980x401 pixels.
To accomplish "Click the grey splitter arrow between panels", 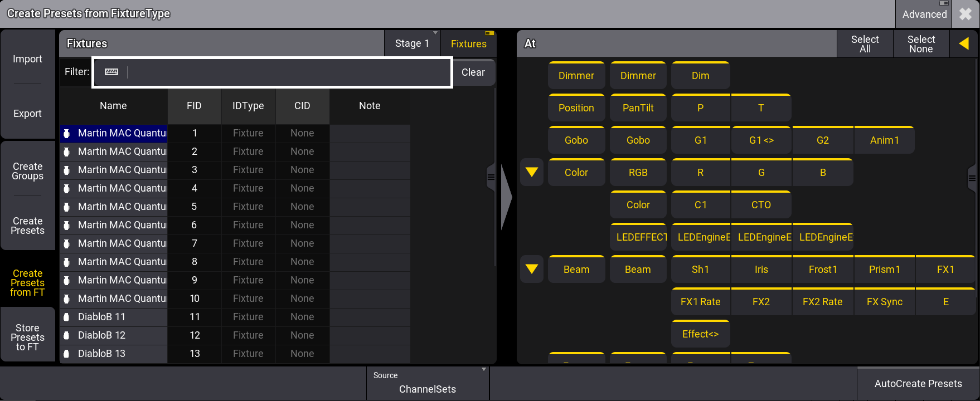I will [x=506, y=196].
